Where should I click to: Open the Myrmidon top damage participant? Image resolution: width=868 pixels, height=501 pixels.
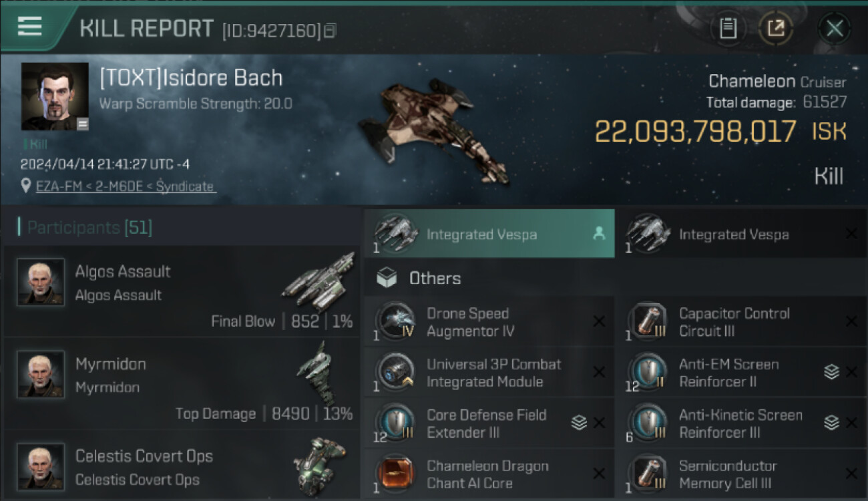(181, 383)
